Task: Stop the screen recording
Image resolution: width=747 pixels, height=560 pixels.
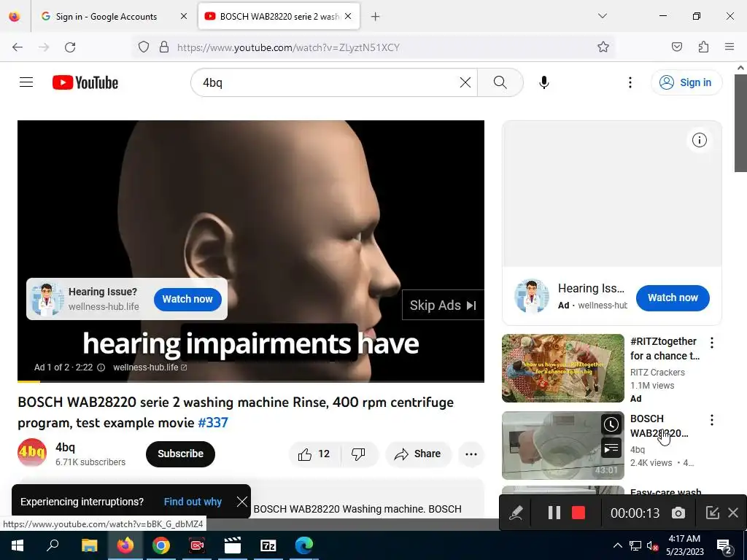Action: click(x=578, y=513)
